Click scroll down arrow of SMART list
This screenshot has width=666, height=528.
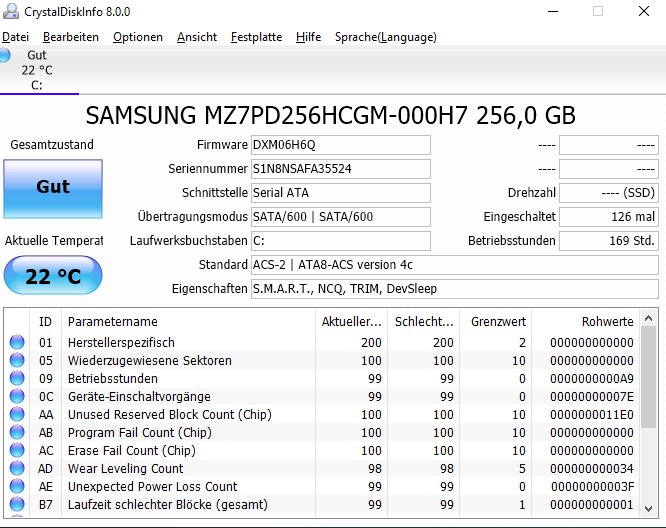pyautogui.click(x=648, y=508)
